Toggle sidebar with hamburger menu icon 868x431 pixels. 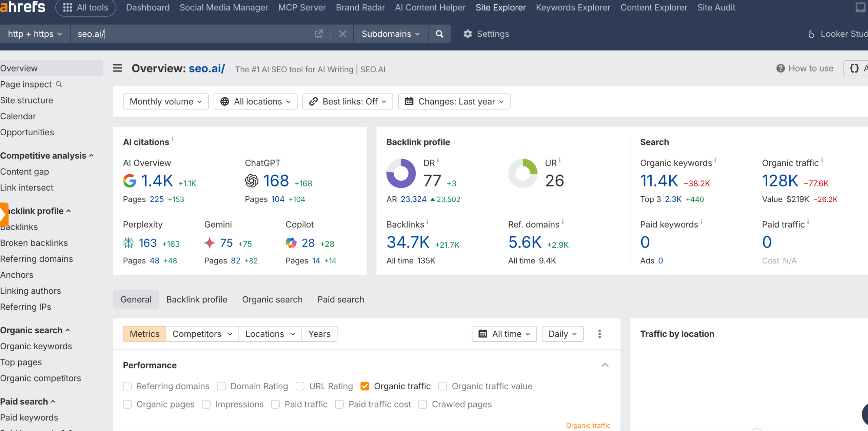[x=117, y=68]
